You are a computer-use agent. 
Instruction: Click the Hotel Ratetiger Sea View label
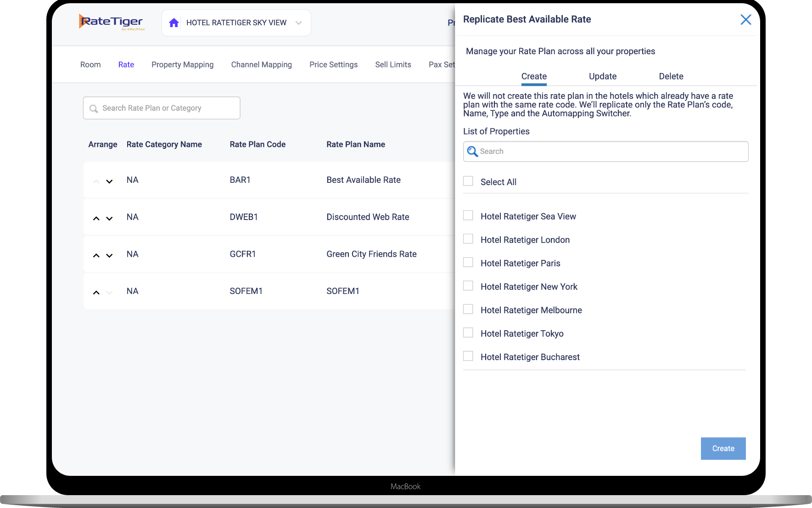[528, 217]
